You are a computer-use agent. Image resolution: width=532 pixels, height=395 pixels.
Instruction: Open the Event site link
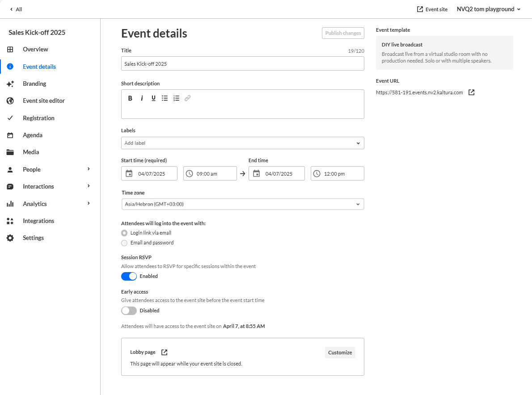[432, 9]
